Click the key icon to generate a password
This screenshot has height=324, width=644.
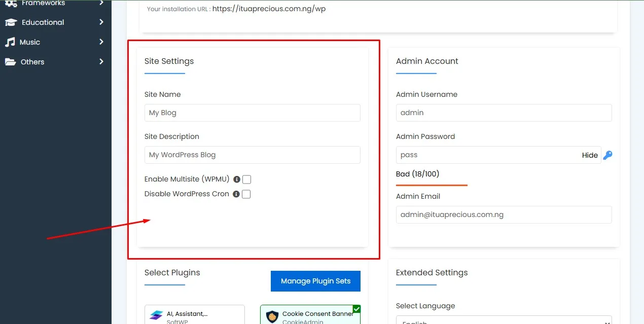point(607,156)
